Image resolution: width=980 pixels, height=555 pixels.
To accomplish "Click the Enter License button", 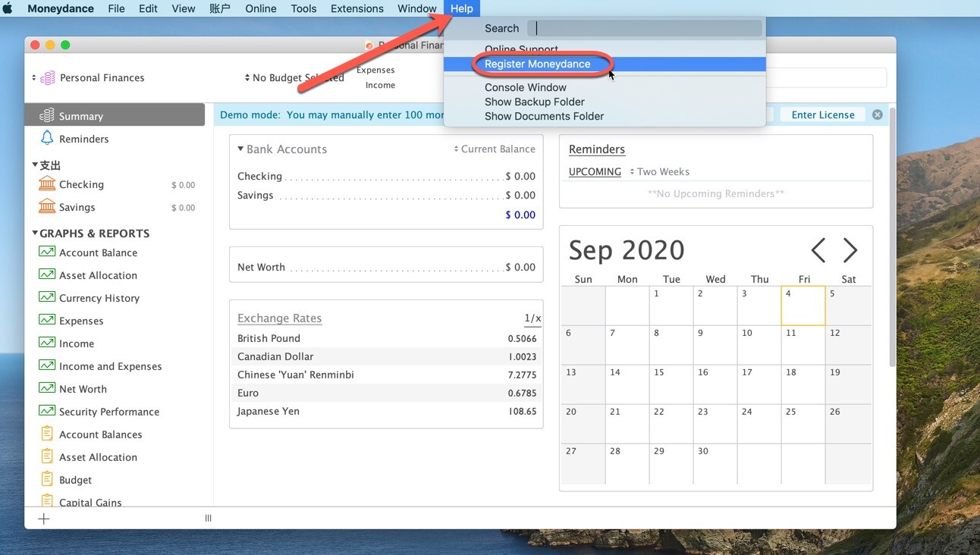I will 822,114.
